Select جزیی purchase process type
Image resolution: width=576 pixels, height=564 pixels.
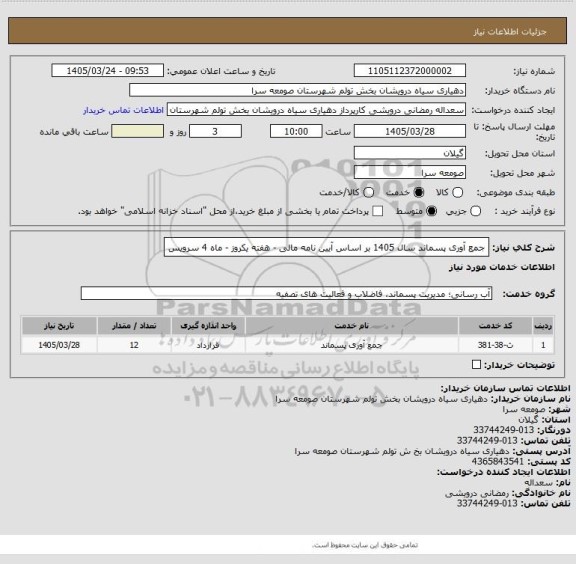(475, 211)
